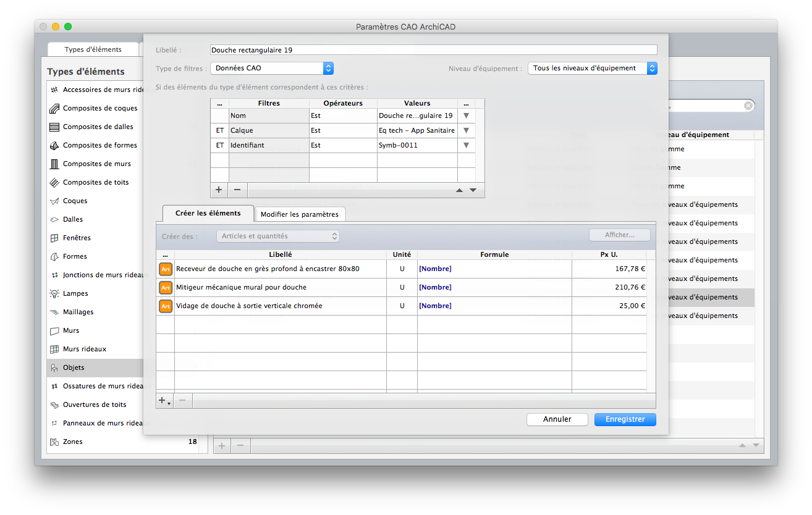Screen dimensions: 812x515
Task: Open add element plus dropdown below table
Action: tap(164, 401)
